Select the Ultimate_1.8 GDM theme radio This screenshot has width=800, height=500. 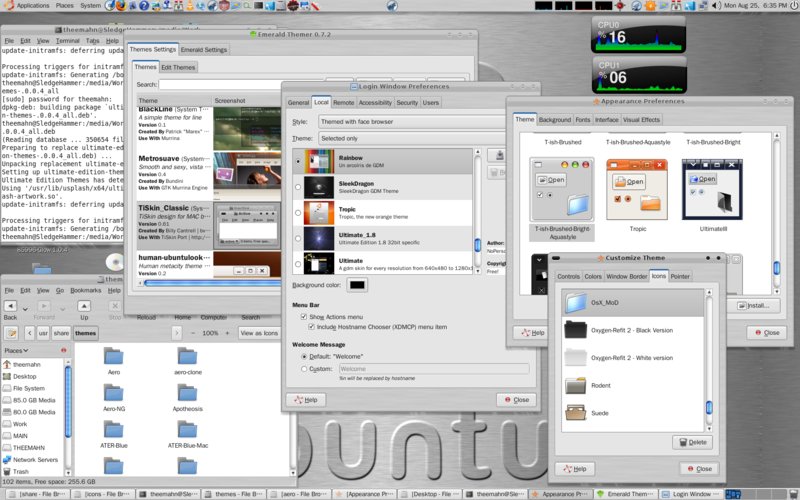(x=298, y=238)
